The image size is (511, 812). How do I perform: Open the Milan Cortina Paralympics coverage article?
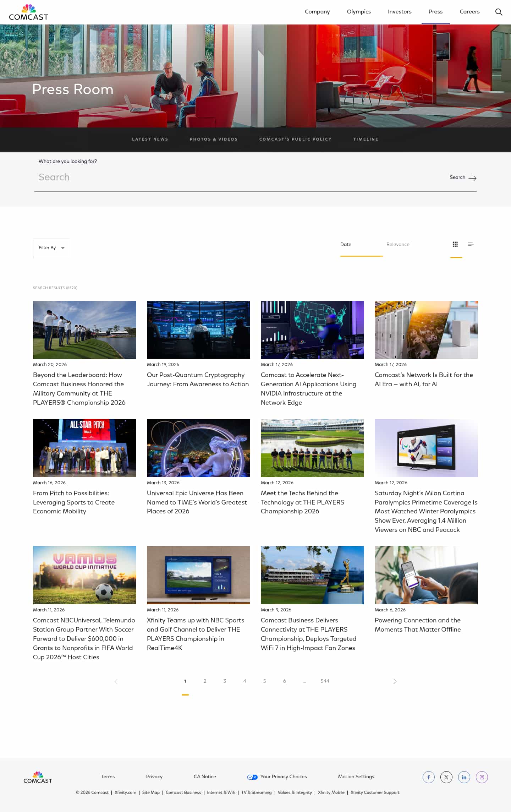click(426, 511)
